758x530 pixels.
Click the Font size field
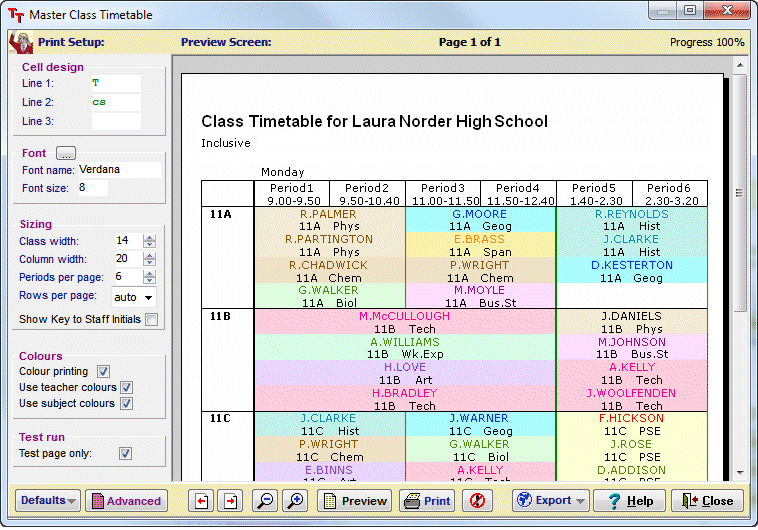[x=93, y=188]
